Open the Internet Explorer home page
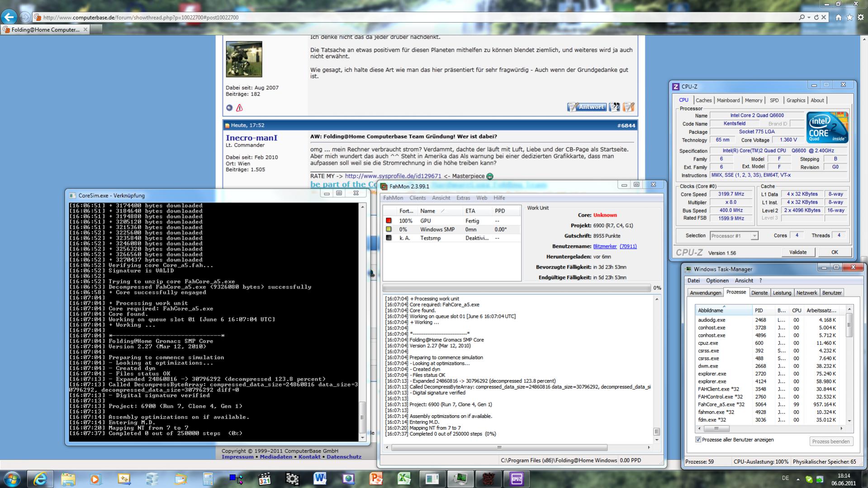The image size is (868, 488). (x=838, y=17)
